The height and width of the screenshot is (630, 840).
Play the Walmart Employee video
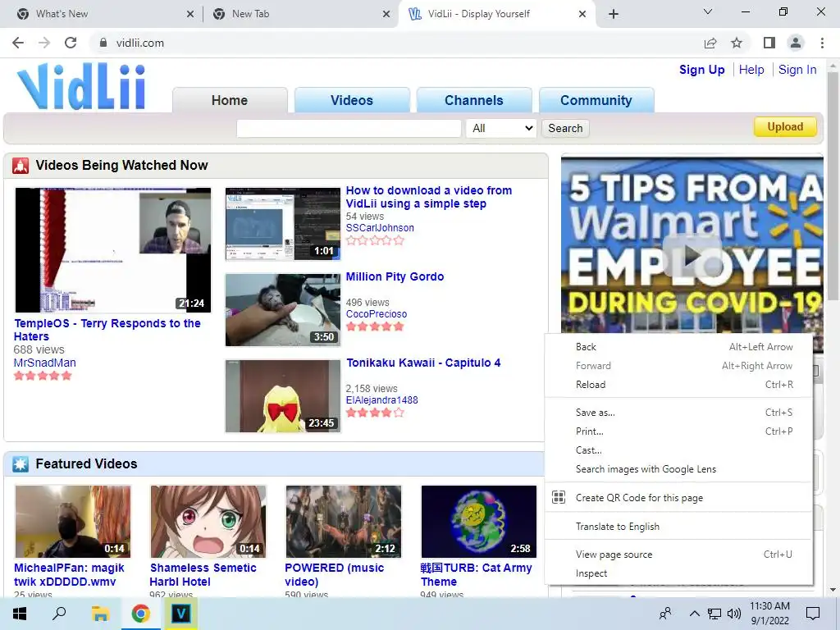[x=692, y=256]
